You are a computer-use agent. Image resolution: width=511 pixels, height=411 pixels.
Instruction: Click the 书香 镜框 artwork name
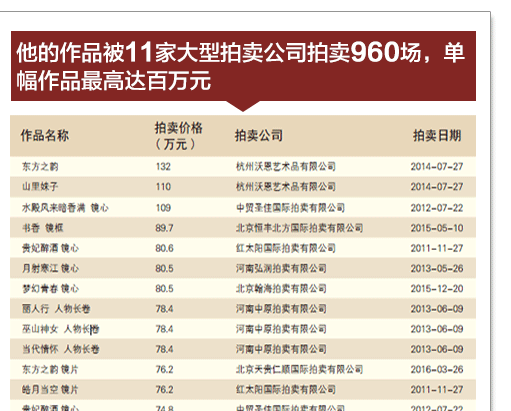click(43, 228)
